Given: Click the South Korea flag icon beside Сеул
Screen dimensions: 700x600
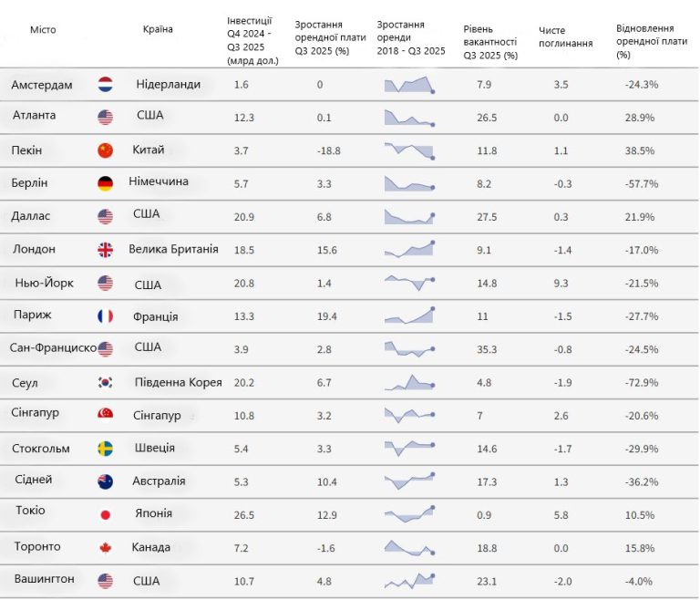Looking at the screenshot, I should 105,383.
